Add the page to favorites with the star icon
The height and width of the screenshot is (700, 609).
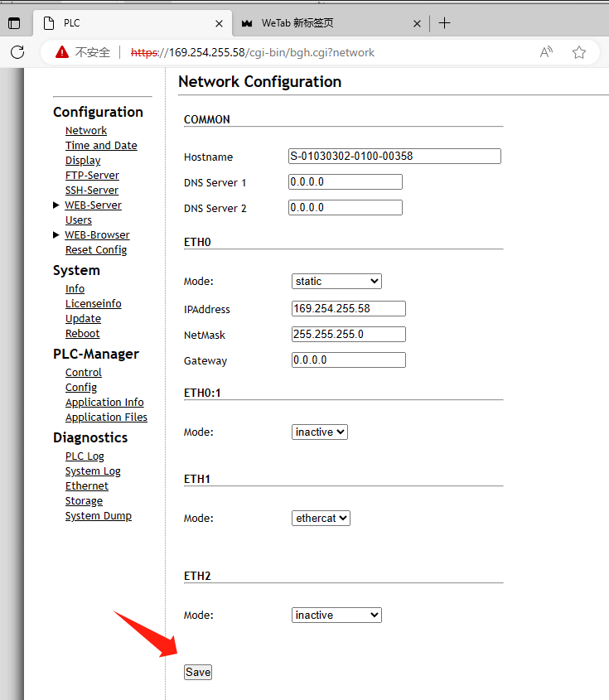coord(579,52)
